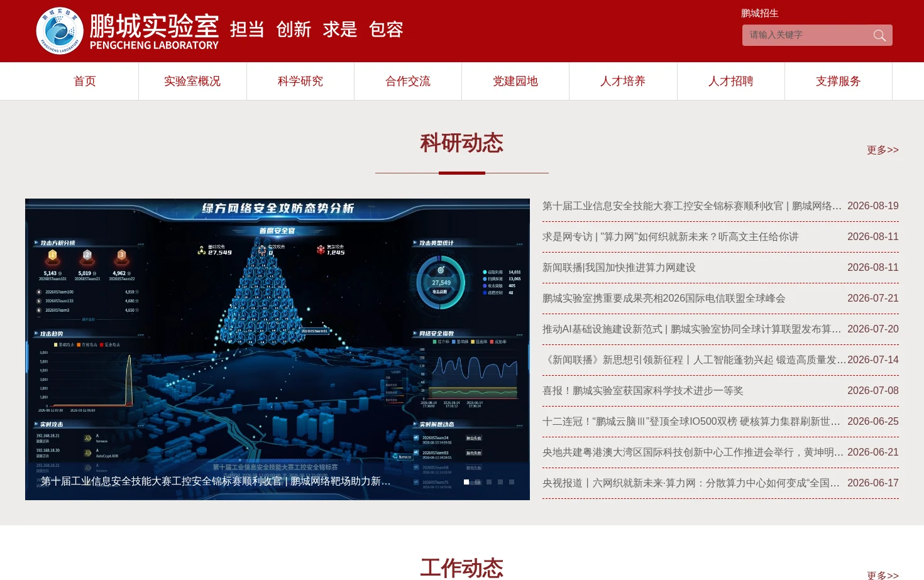924x580 pixels.
Task: Open the 科学研究 menu
Action: point(300,81)
